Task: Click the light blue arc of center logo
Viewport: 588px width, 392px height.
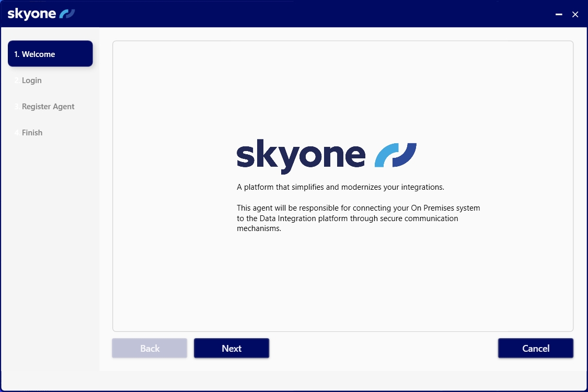Action: coord(385,156)
